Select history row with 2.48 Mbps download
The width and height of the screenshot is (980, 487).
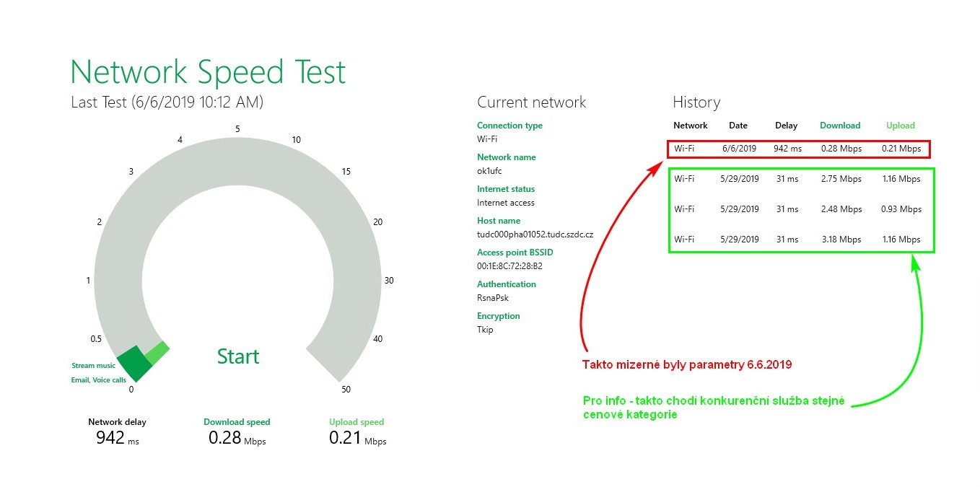coord(797,209)
